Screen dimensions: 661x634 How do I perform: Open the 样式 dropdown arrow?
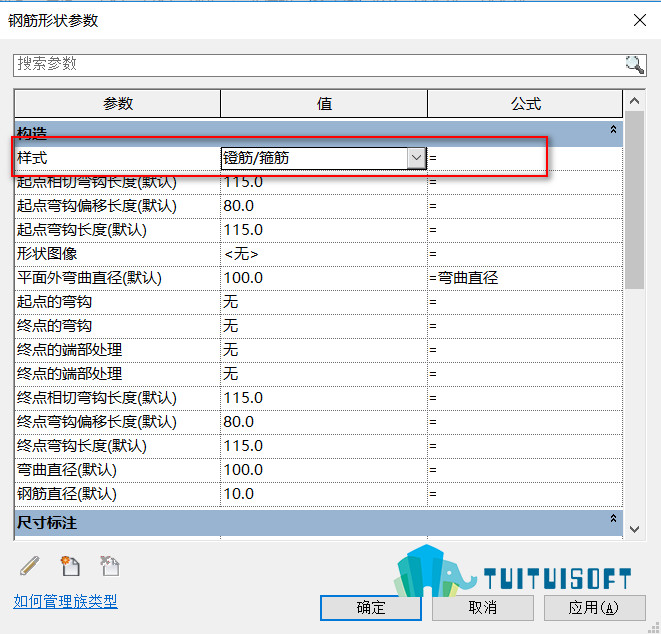(416, 158)
